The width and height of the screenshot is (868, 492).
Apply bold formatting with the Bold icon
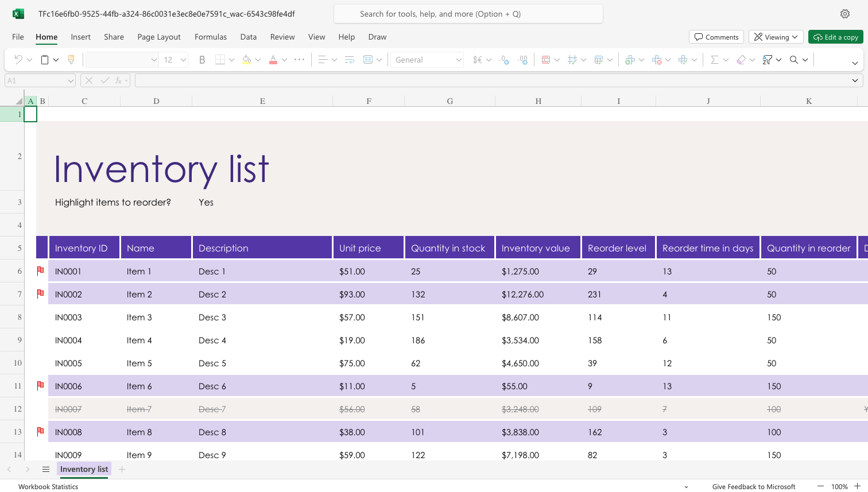[201, 59]
